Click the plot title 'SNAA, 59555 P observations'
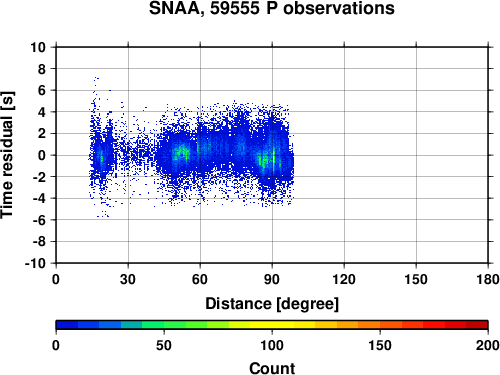 point(272,8)
